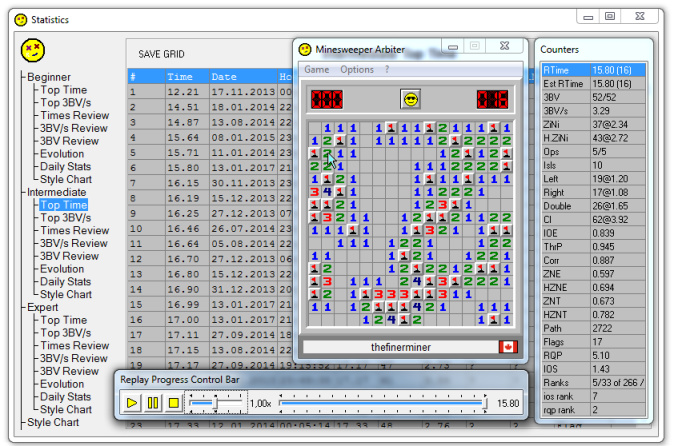Open 3BV/s Review under Expert
This screenshot has width=674, height=446.
pos(74,359)
